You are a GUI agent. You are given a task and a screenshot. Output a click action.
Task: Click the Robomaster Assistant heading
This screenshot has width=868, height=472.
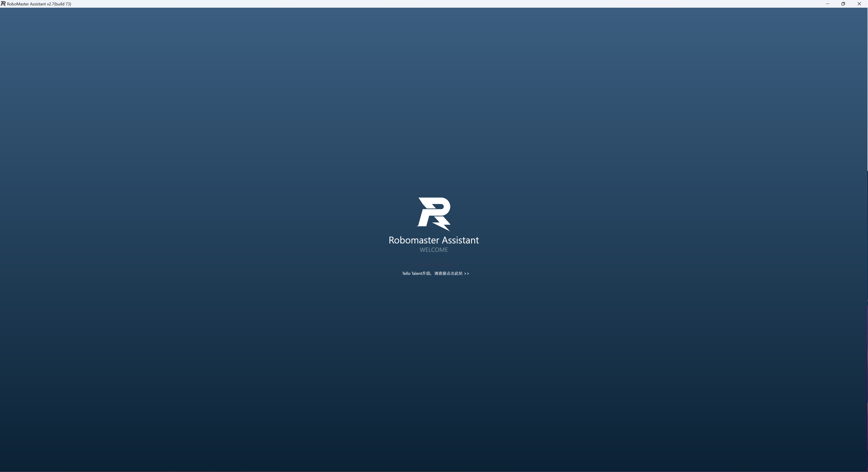point(434,240)
